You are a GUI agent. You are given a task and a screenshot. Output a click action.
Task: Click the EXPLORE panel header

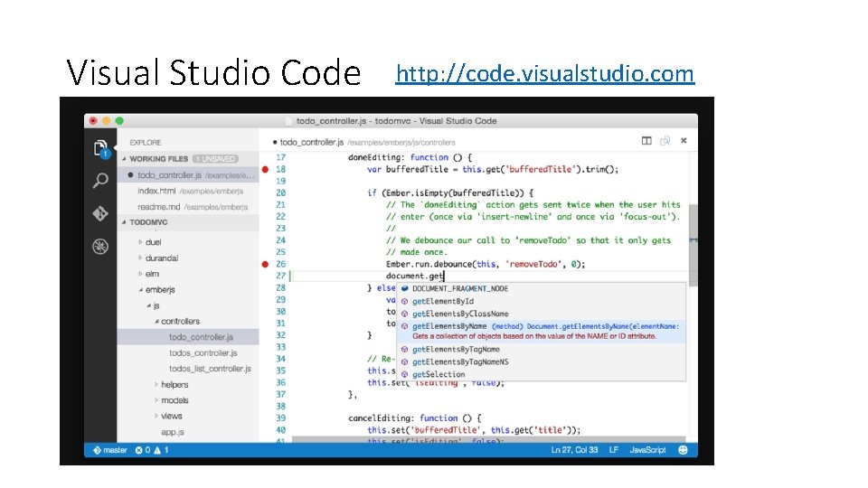point(146,142)
